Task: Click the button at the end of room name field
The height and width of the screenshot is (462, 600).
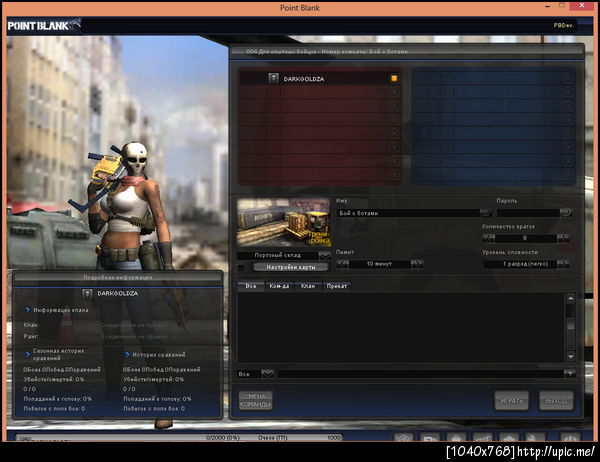Action: tap(486, 212)
